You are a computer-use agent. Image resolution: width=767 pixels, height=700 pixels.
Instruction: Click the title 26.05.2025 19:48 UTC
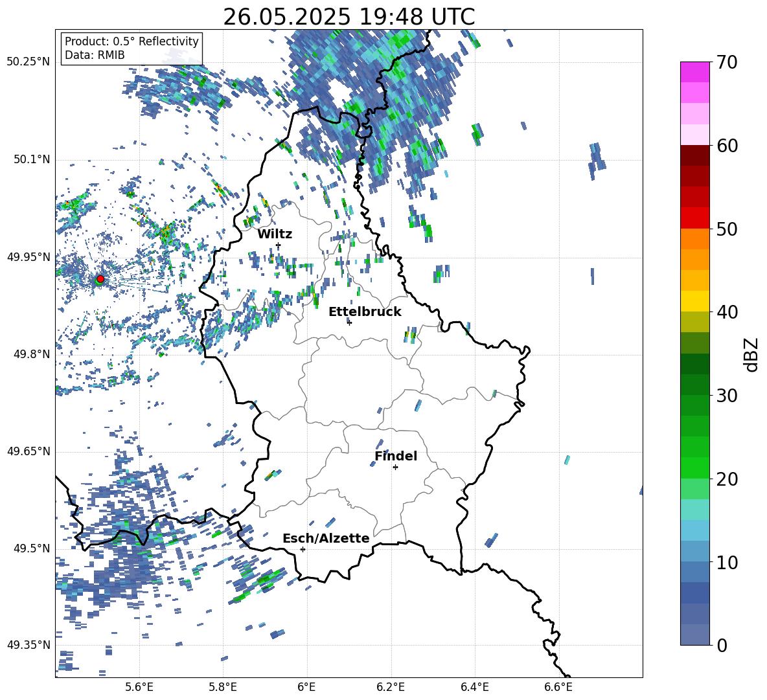coord(349,17)
